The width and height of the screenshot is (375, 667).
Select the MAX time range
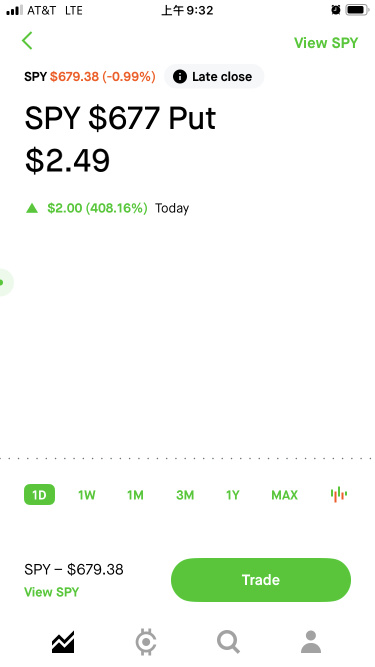pyautogui.click(x=284, y=495)
